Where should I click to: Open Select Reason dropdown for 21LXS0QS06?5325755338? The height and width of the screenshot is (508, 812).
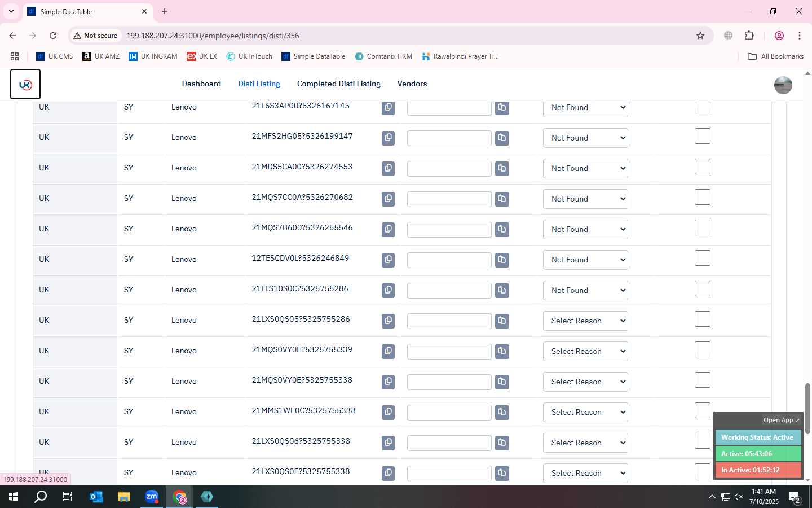[x=585, y=443]
